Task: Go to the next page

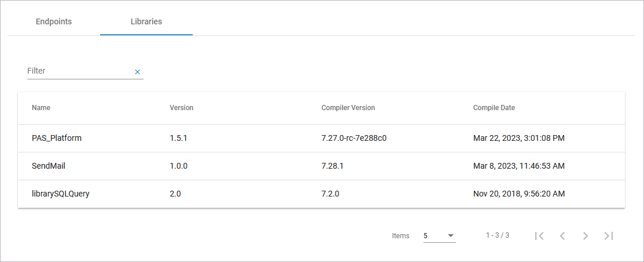Action: click(586, 236)
